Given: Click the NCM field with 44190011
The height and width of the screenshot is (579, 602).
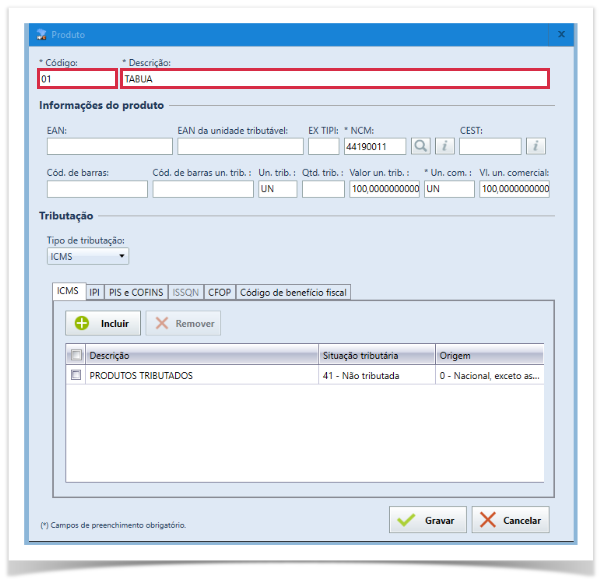Looking at the screenshot, I should click(x=375, y=146).
